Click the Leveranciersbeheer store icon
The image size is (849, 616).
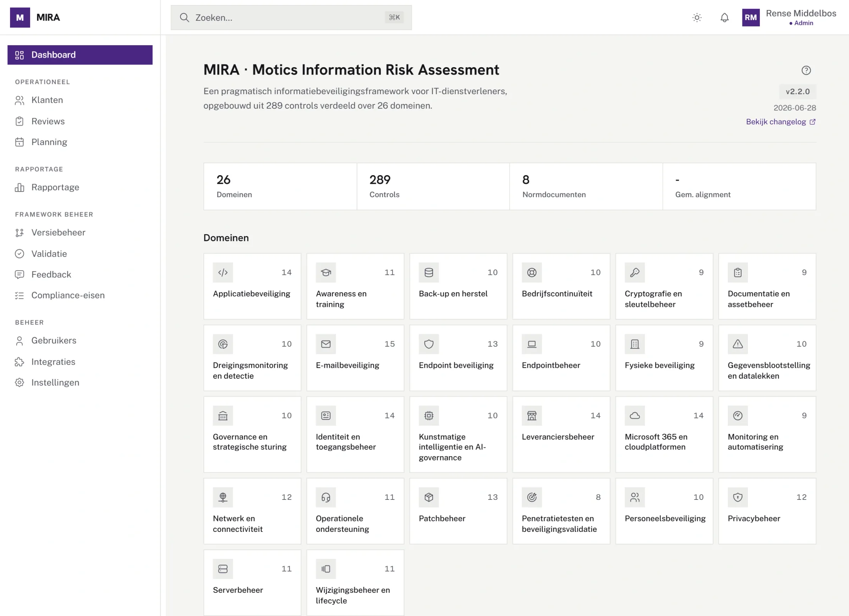(x=532, y=416)
